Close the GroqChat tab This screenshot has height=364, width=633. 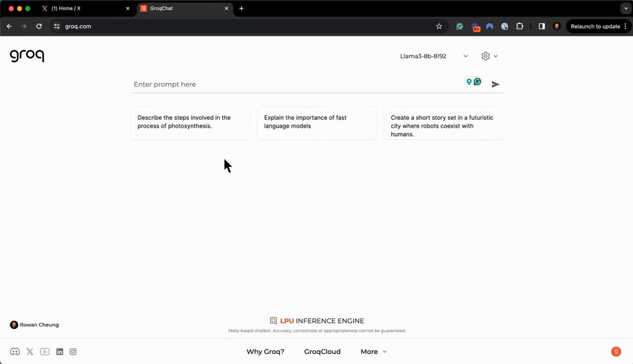tap(226, 8)
